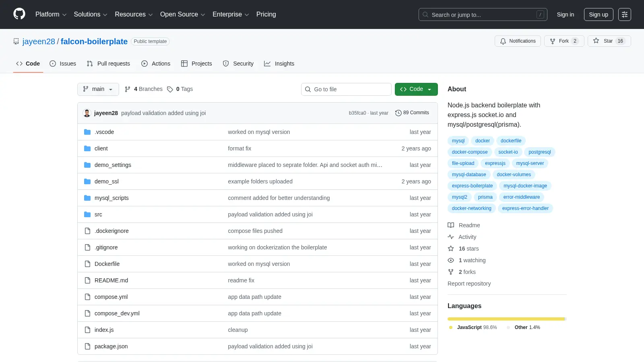Open falcon-boilerplate repository title link
Image resolution: width=644 pixels, height=362 pixels.
pos(94,41)
